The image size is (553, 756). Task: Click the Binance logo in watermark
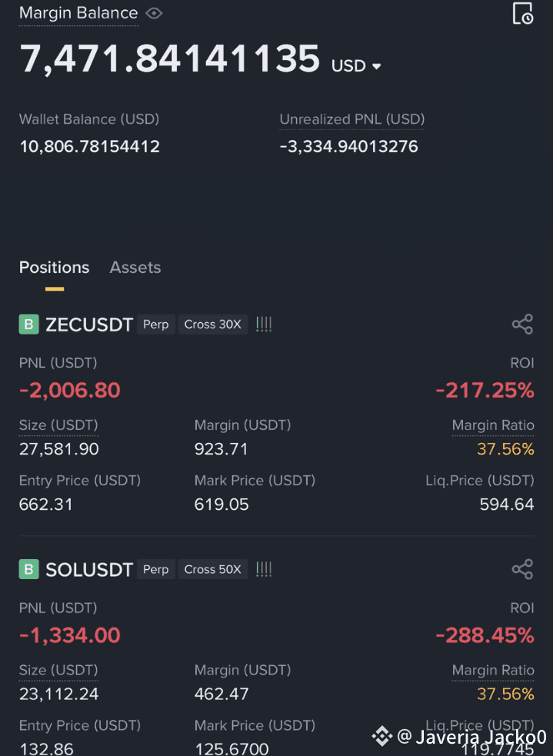point(381,735)
